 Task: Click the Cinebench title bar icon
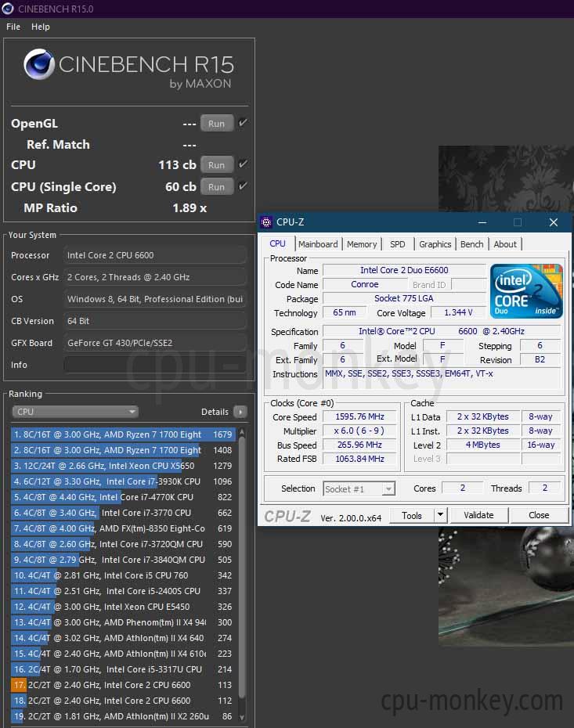pos(7,9)
